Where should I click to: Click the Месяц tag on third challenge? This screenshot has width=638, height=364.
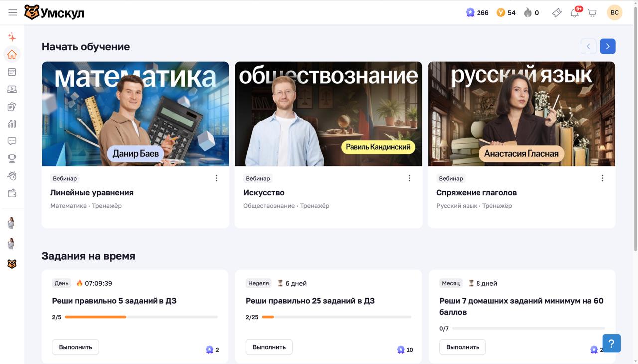pyautogui.click(x=451, y=283)
